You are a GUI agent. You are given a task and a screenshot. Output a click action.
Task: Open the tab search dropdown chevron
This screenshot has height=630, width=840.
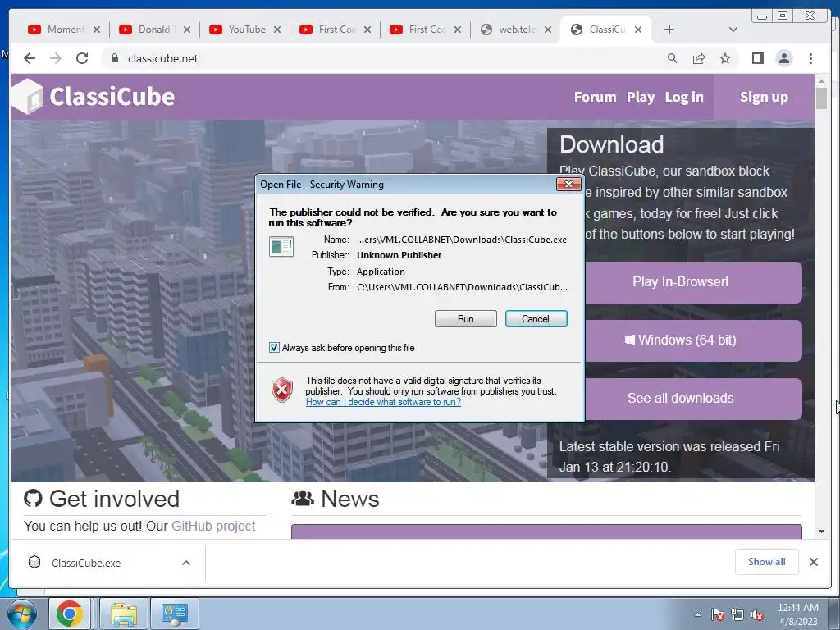point(733,30)
